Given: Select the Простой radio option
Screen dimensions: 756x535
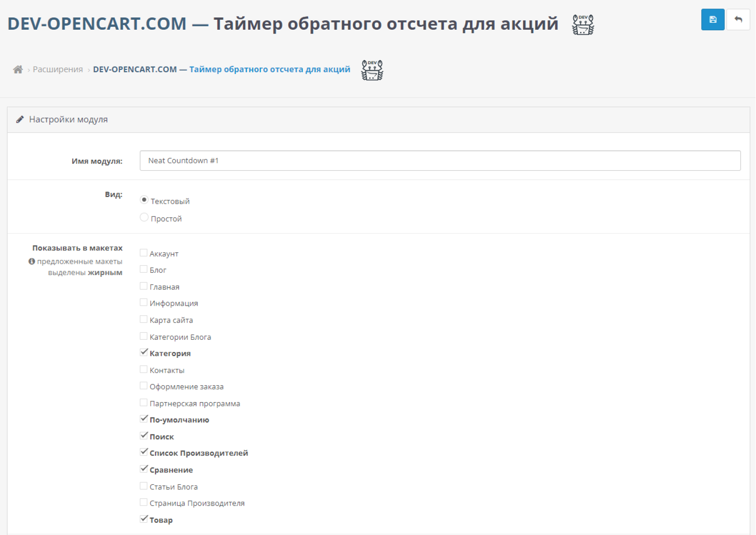Looking at the screenshot, I should 144,217.
